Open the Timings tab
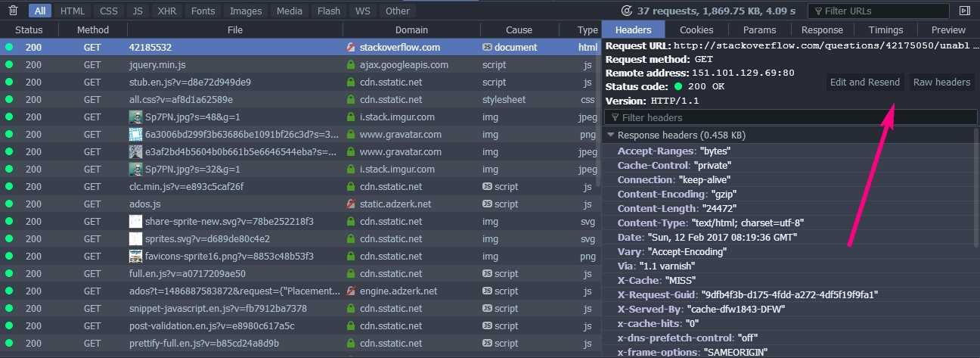 885,30
